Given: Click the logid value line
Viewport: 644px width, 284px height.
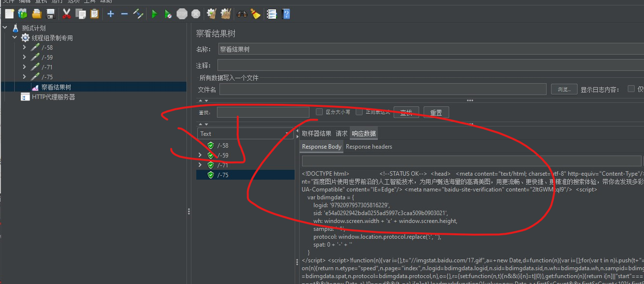Looking at the screenshot, I should (x=351, y=205).
